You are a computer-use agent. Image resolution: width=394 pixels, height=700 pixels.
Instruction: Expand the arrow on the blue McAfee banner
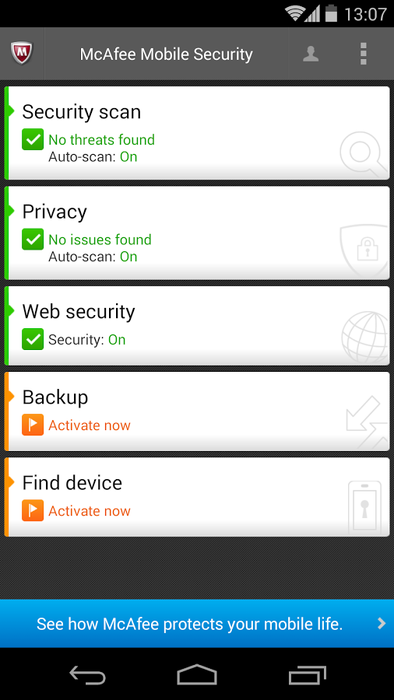pos(381,623)
